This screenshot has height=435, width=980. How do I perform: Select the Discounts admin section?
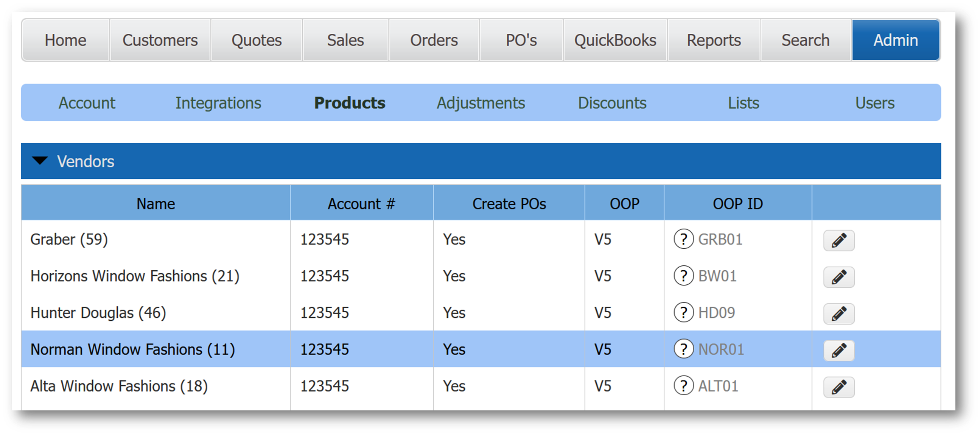pos(612,103)
